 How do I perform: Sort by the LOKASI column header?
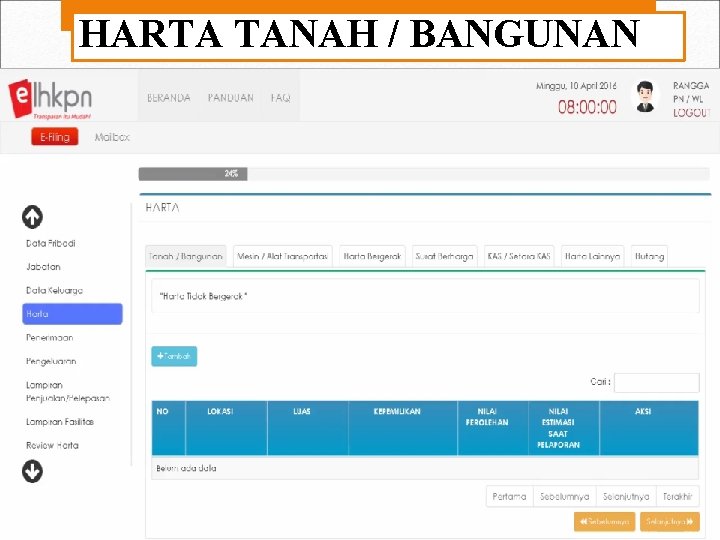[226, 428]
